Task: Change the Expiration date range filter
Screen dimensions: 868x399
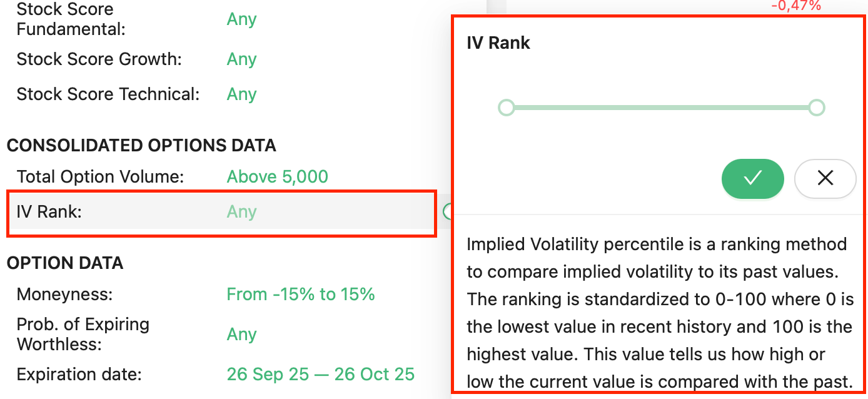Action: pyautogui.click(x=320, y=374)
